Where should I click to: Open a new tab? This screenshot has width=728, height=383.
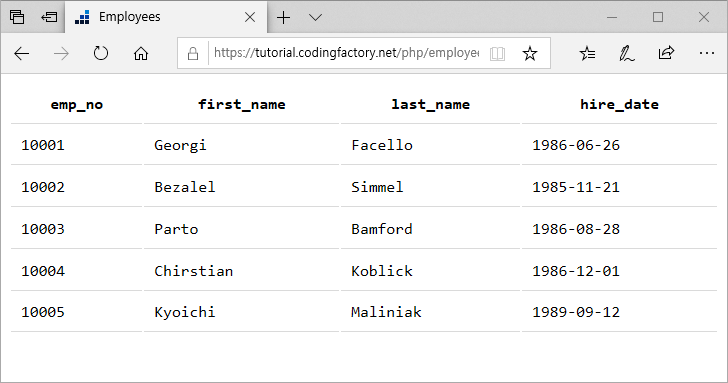283,18
